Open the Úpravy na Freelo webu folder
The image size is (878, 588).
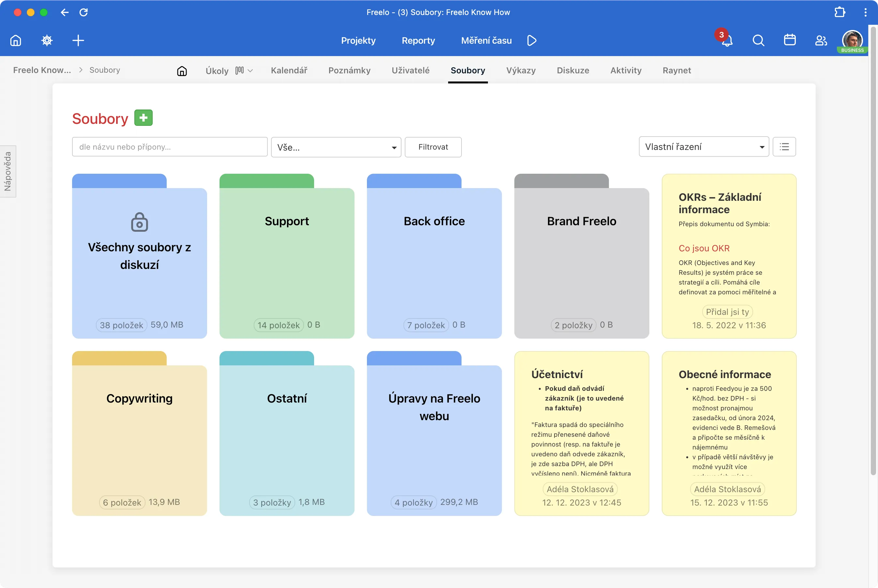(434, 434)
